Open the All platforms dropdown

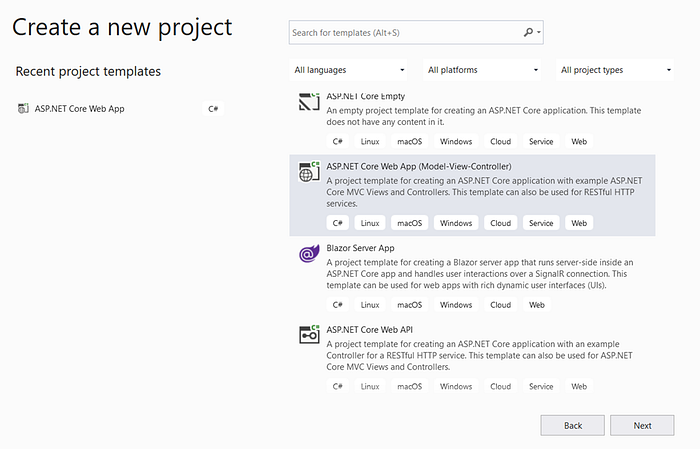[x=482, y=70]
